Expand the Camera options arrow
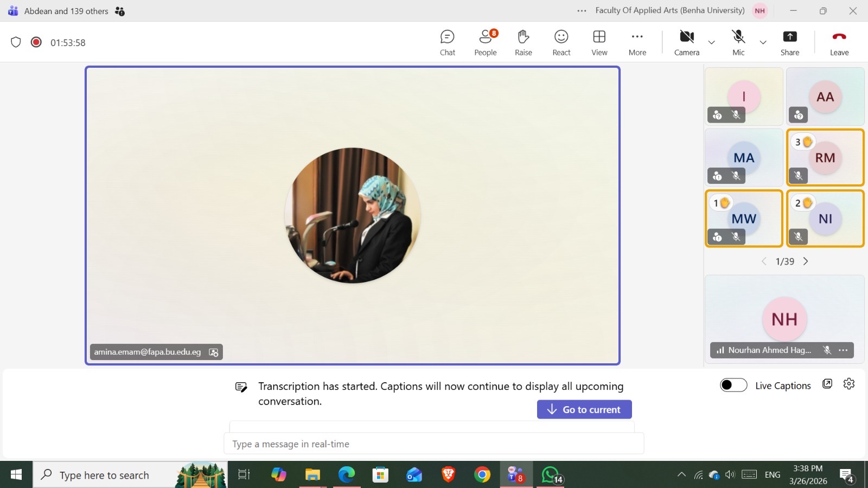This screenshot has width=868, height=488. tap(711, 42)
